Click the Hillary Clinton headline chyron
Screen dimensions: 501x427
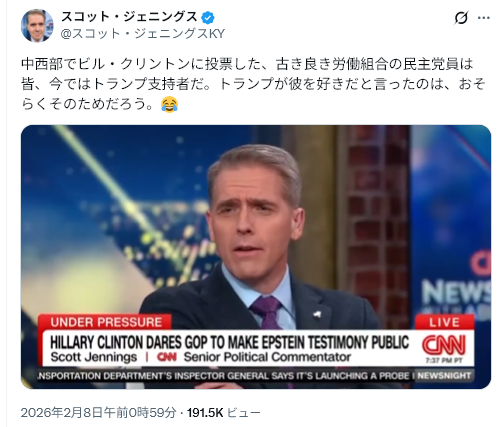coord(229,342)
